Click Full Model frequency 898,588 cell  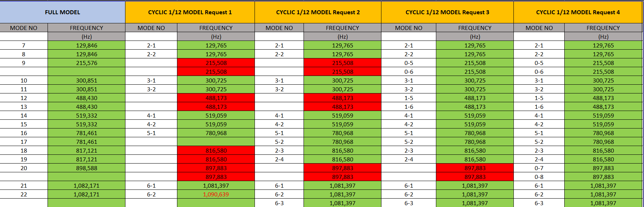[86, 168]
